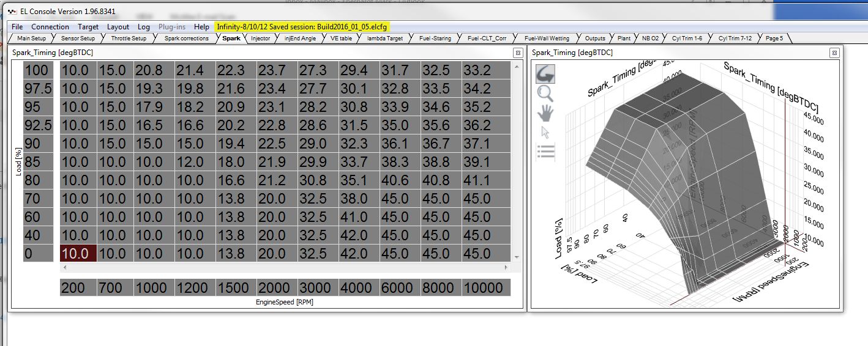The image size is (868, 346).
Task: Open the Connection menu
Action: coord(50,27)
